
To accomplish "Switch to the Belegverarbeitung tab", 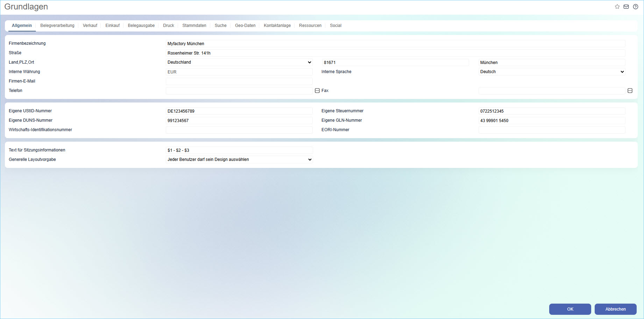I will pos(57,26).
